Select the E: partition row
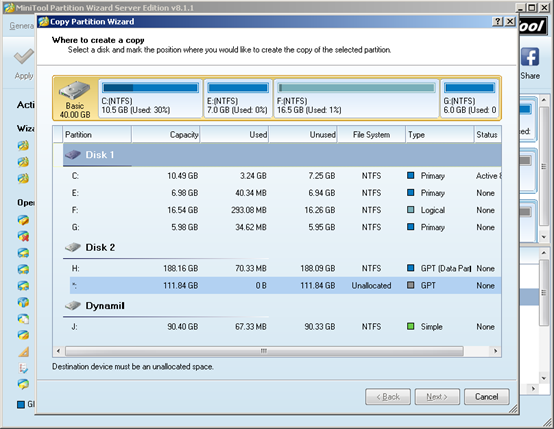Viewport: 554px width, 429px height. [285, 193]
